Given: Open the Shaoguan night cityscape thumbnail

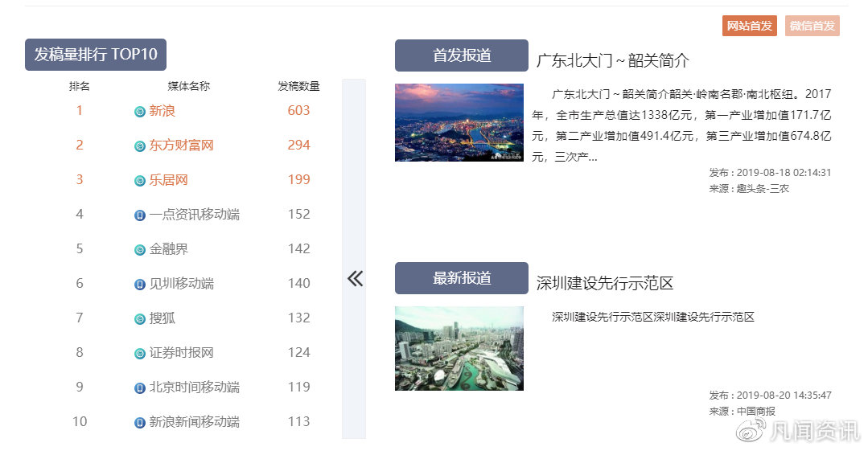Looking at the screenshot, I should [459, 123].
